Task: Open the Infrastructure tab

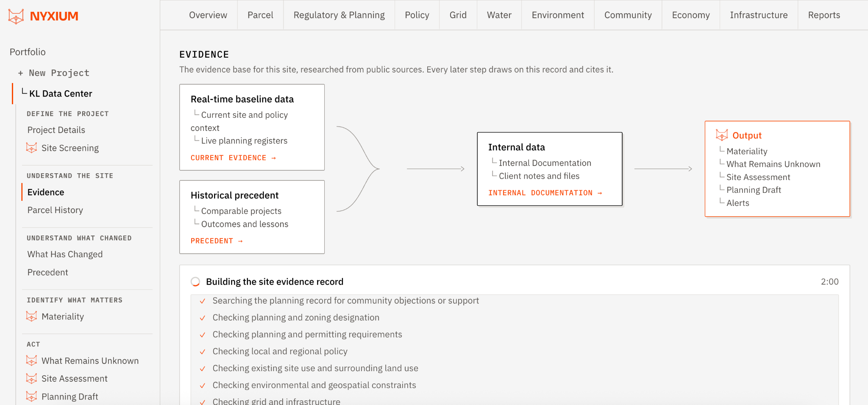Action: point(759,15)
